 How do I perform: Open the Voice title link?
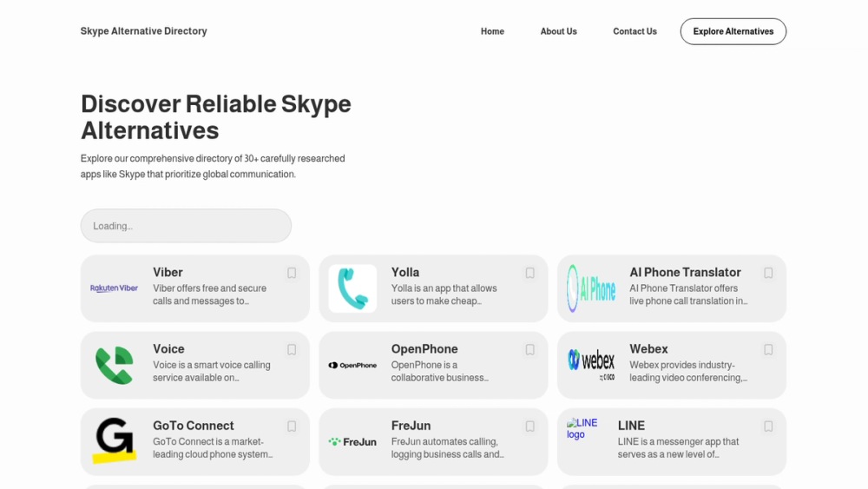pyautogui.click(x=169, y=349)
